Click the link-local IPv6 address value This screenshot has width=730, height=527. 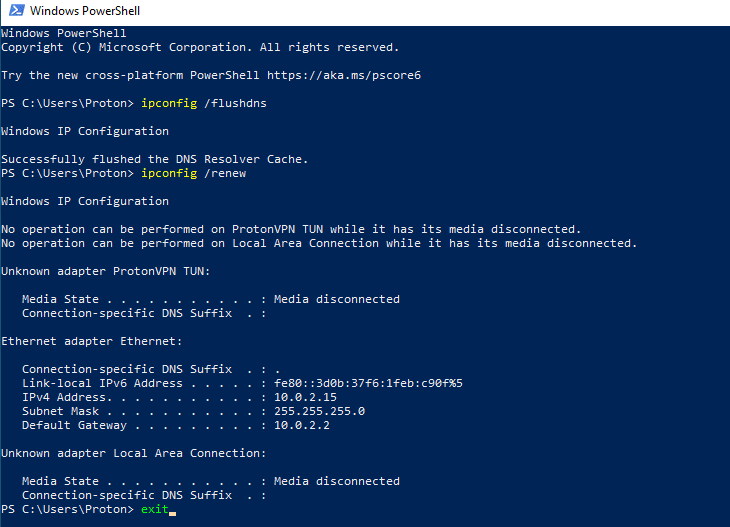point(368,383)
